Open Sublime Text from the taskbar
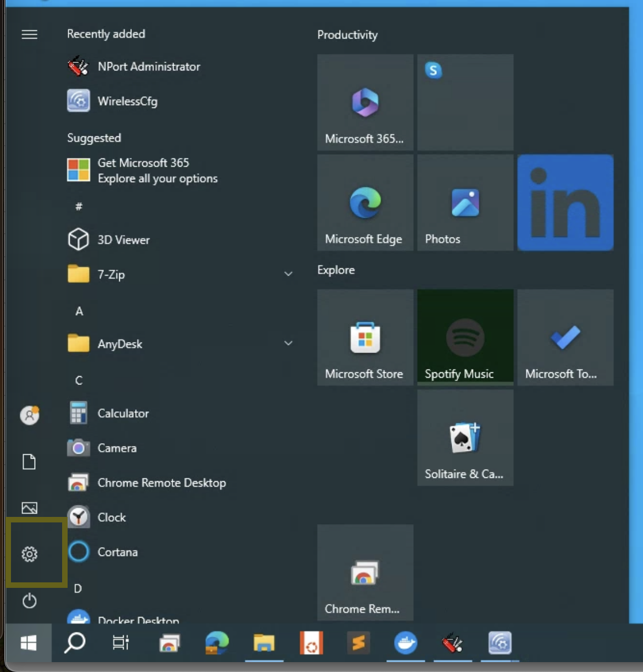This screenshot has height=672, width=643. [359, 643]
